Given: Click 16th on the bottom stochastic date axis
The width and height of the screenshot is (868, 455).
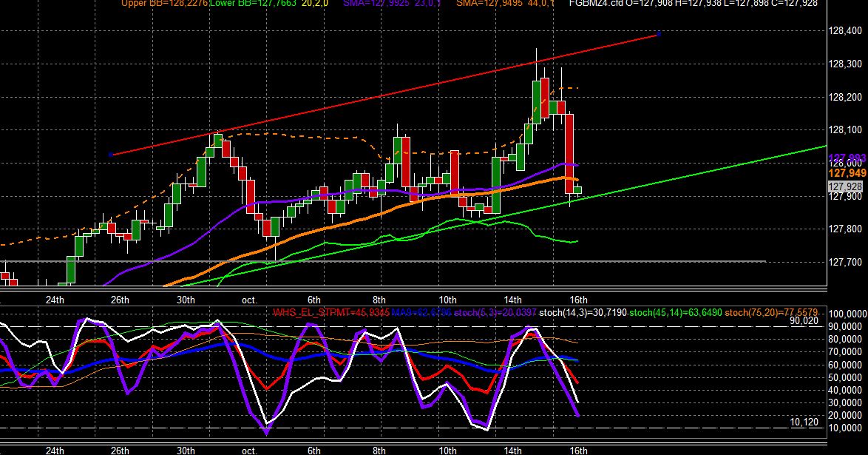Looking at the screenshot, I should [578, 451].
